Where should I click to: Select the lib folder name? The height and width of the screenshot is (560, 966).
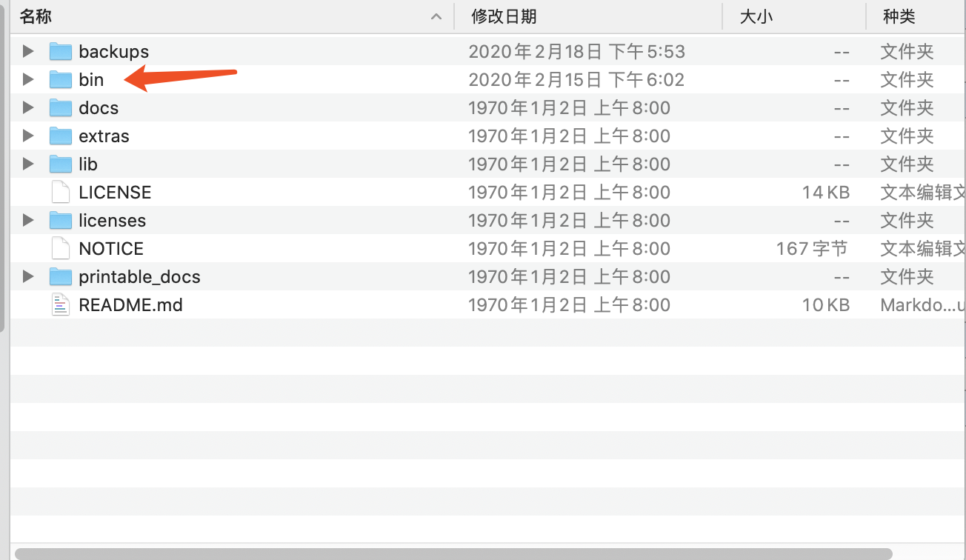(88, 164)
